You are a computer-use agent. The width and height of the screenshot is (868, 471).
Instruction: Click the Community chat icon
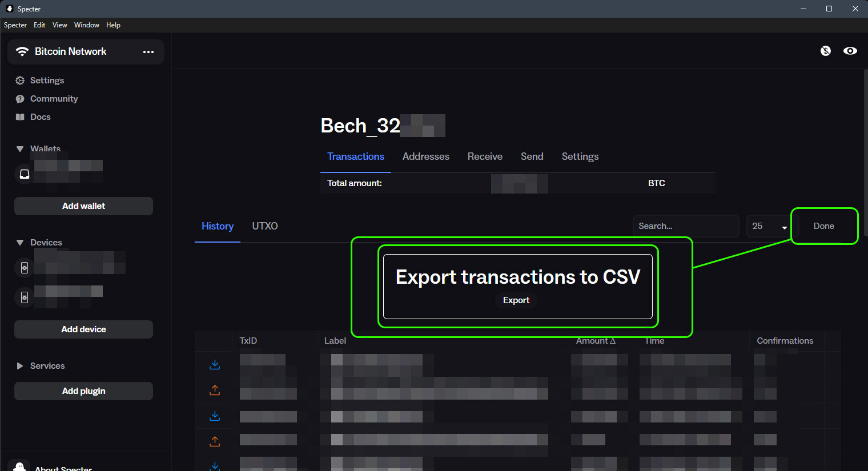click(20, 99)
